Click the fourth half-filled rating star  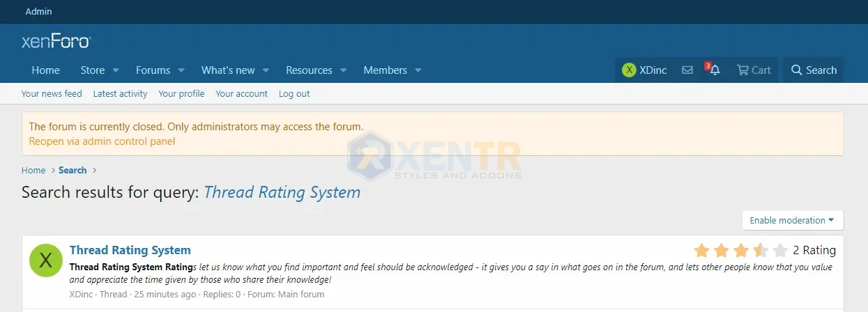(x=761, y=250)
